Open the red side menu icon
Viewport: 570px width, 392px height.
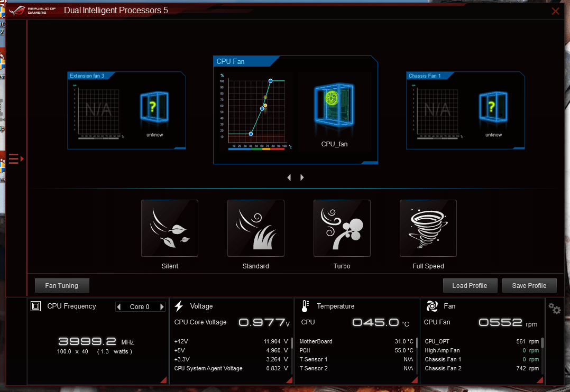pyautogui.click(x=16, y=159)
